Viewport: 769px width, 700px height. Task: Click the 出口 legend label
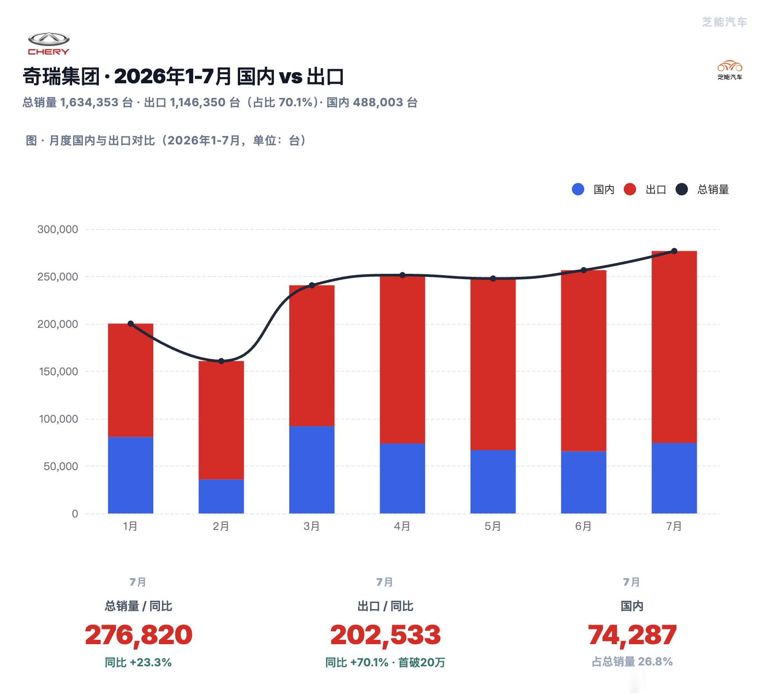[x=656, y=190]
